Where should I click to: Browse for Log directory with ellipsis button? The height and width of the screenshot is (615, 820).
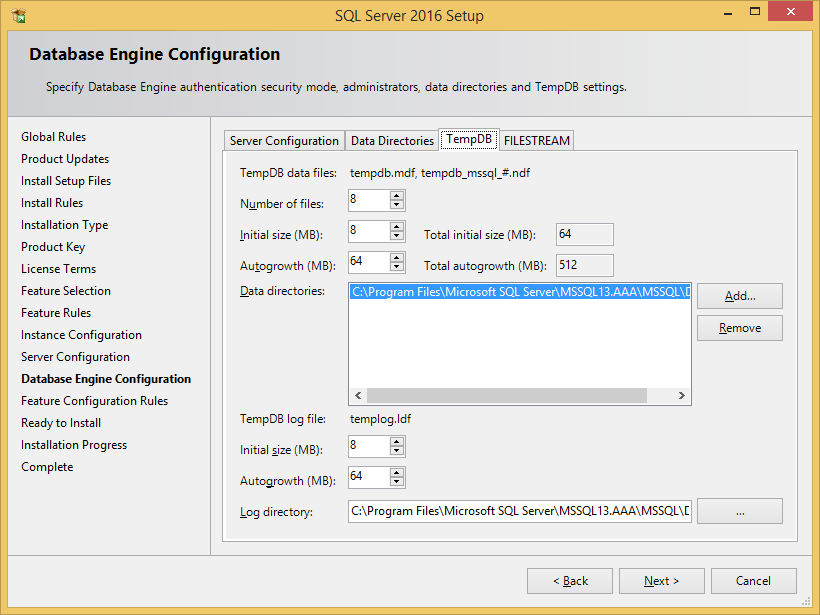tap(739, 511)
